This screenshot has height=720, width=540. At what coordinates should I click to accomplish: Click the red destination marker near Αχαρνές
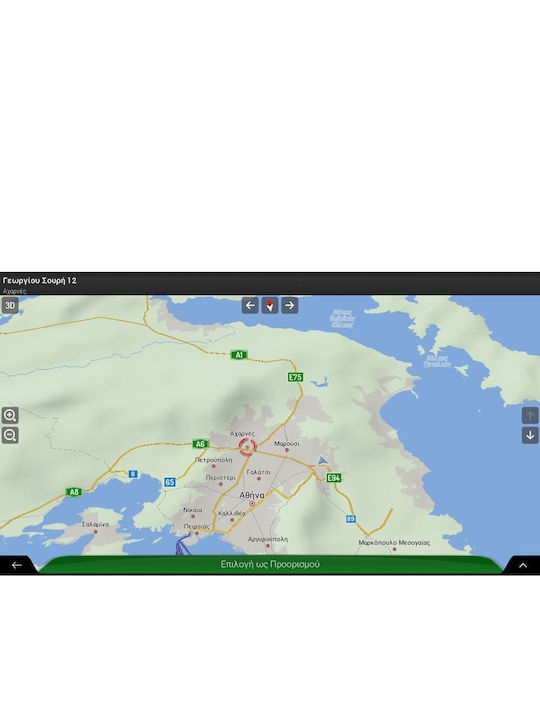click(247, 446)
